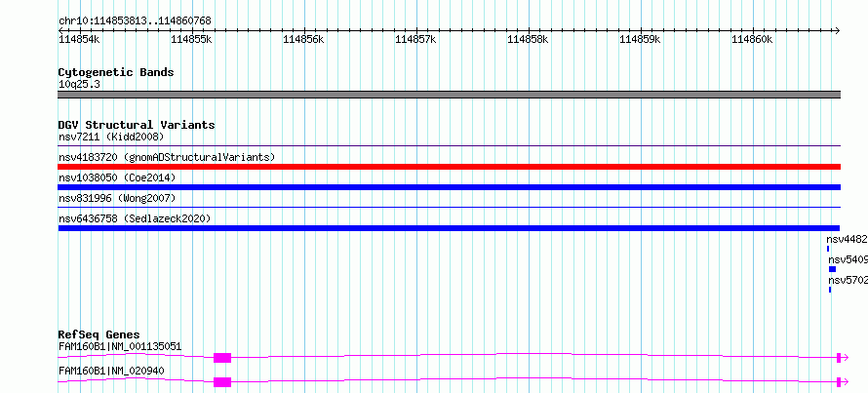Click the right arrowhead of the ruler

pos(837,30)
